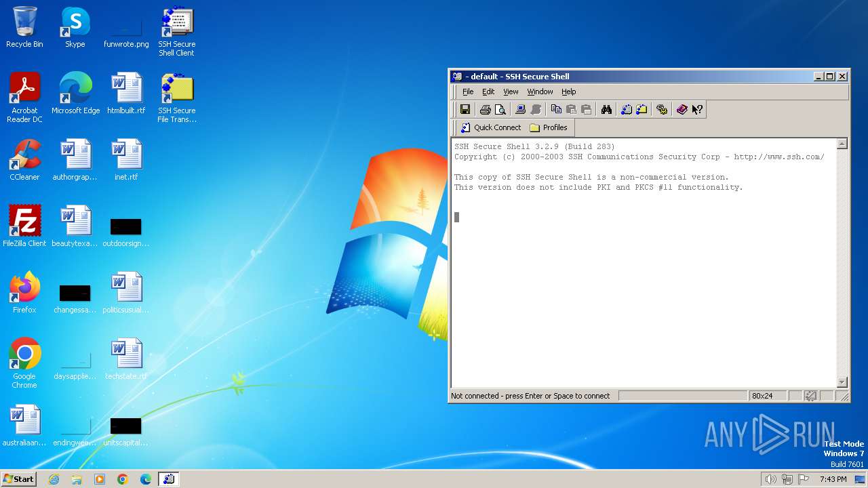
Task: Open Settings using the gears icon
Action: [x=662, y=110]
